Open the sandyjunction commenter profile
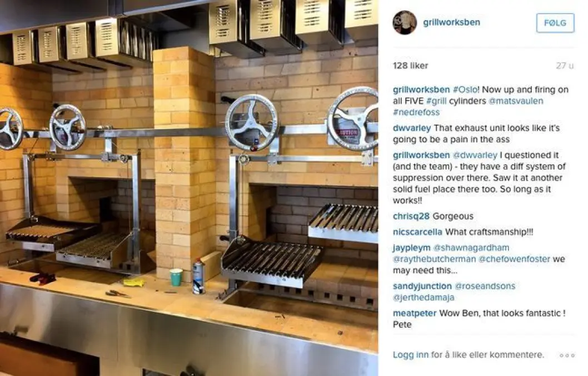The height and width of the screenshot is (376, 588). pos(422,286)
